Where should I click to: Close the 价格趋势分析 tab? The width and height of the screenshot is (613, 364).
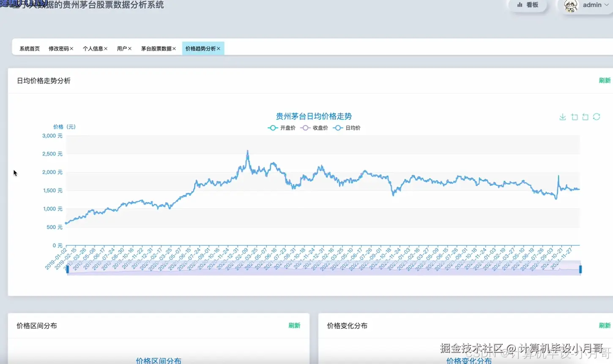click(219, 48)
